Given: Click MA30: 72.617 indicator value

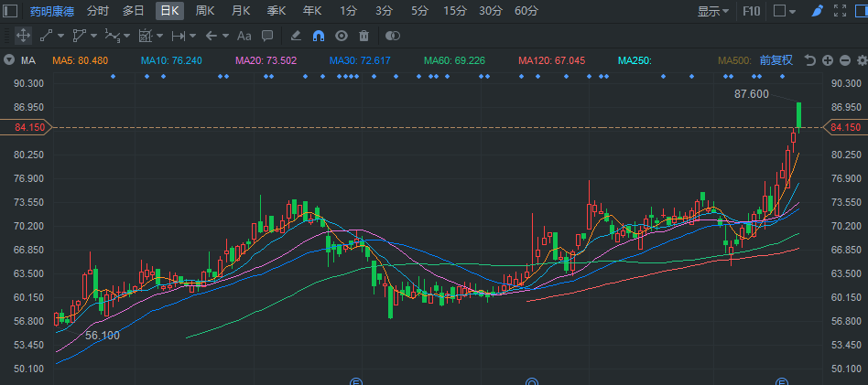Looking at the screenshot, I should (x=361, y=60).
